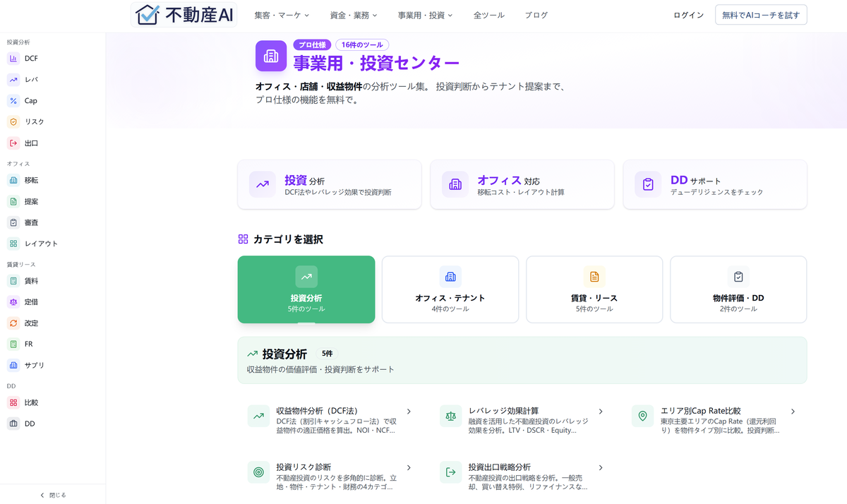Click the chevron next to レバレッジ効果計算
This screenshot has height=504, width=847.
click(601, 412)
